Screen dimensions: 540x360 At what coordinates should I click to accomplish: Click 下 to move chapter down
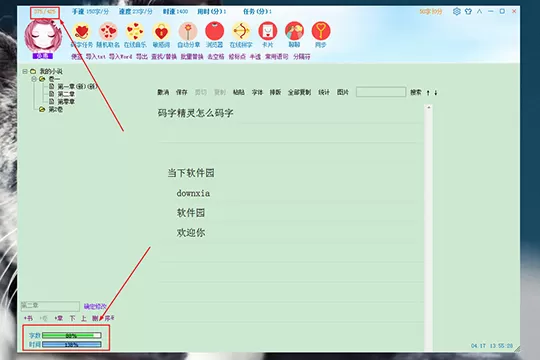coord(72,318)
